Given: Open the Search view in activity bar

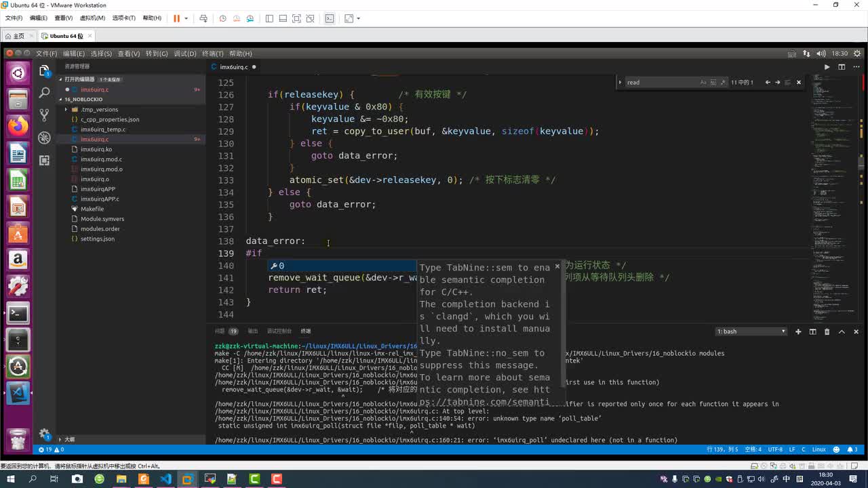Looking at the screenshot, I should 45,92.
